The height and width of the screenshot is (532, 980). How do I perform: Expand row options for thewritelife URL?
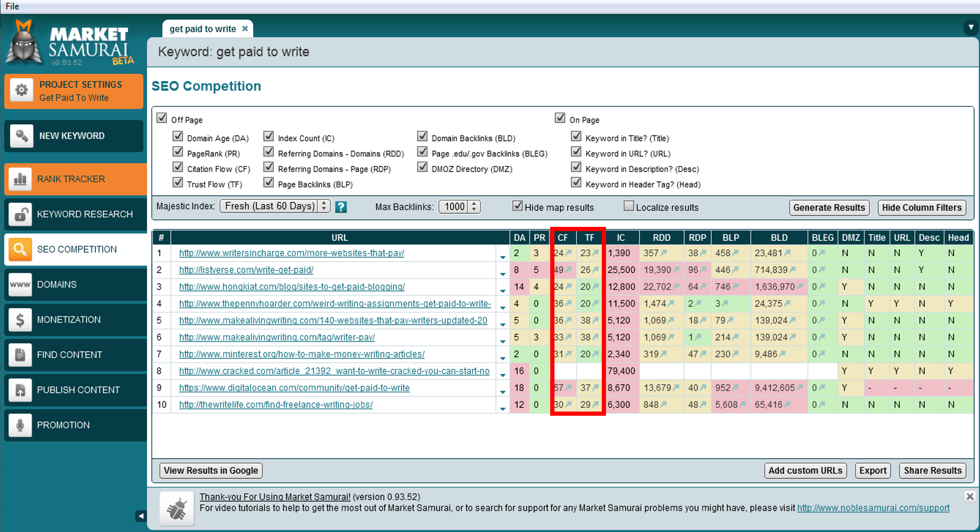tap(502, 408)
